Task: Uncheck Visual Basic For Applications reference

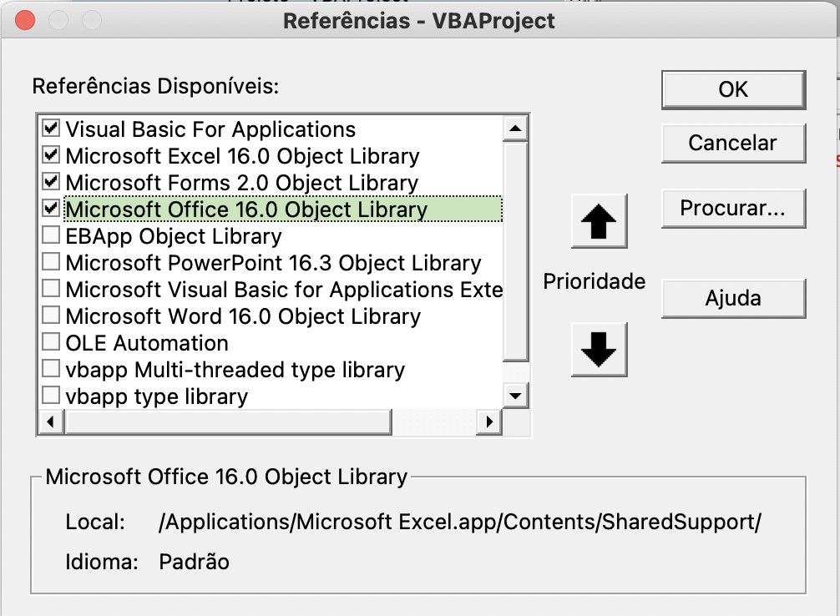Action: pyautogui.click(x=51, y=129)
